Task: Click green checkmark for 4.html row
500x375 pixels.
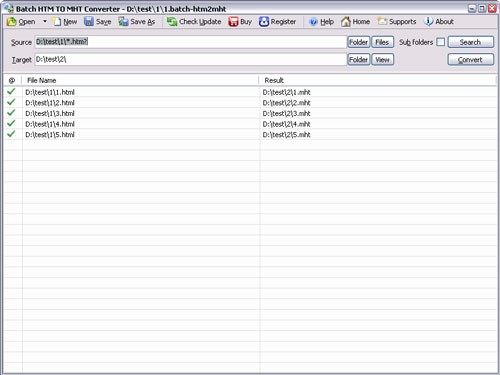Action: click(x=11, y=123)
